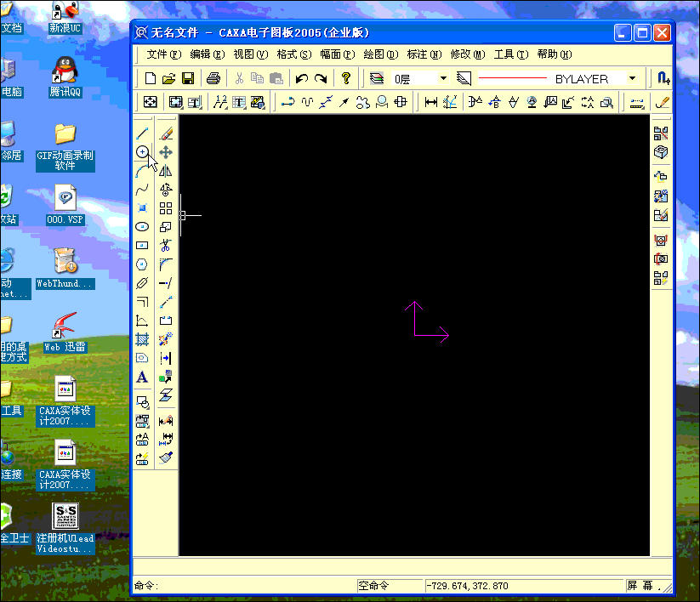Click the 屏幕 snap mode field
Viewport: 700px width, 602px height.
point(644,586)
